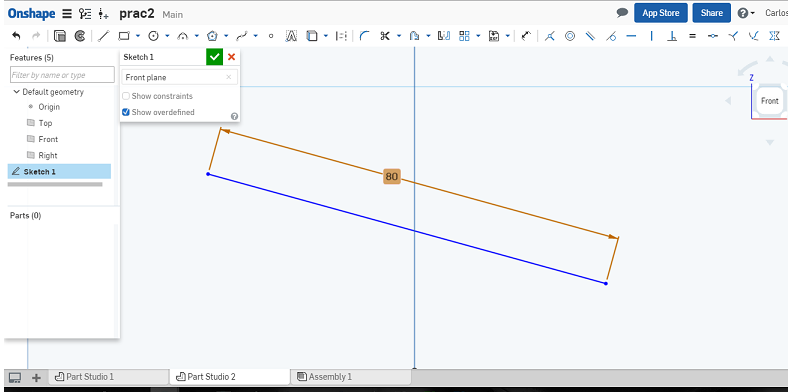Select the Spline sketch tool
Viewport: 788px width, 392px height.
point(242,36)
